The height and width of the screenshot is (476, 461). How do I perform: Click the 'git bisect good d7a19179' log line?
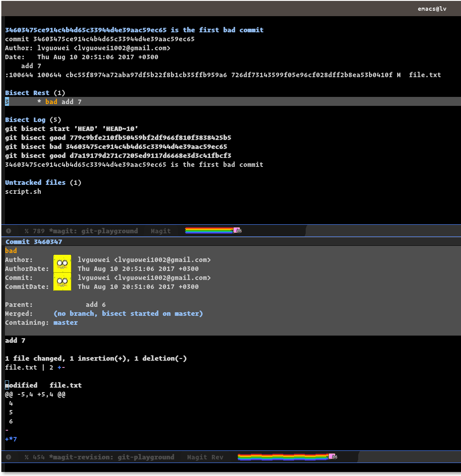tap(118, 156)
